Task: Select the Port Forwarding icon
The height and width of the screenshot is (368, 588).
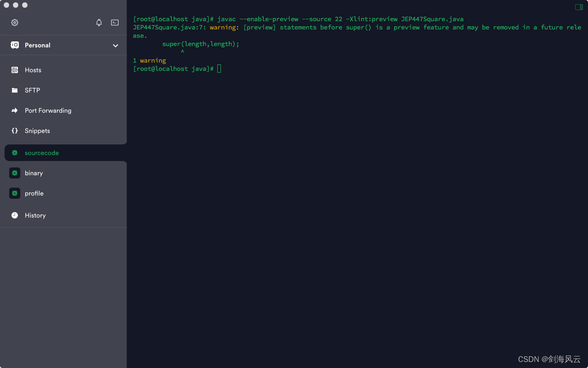Action: coord(14,110)
